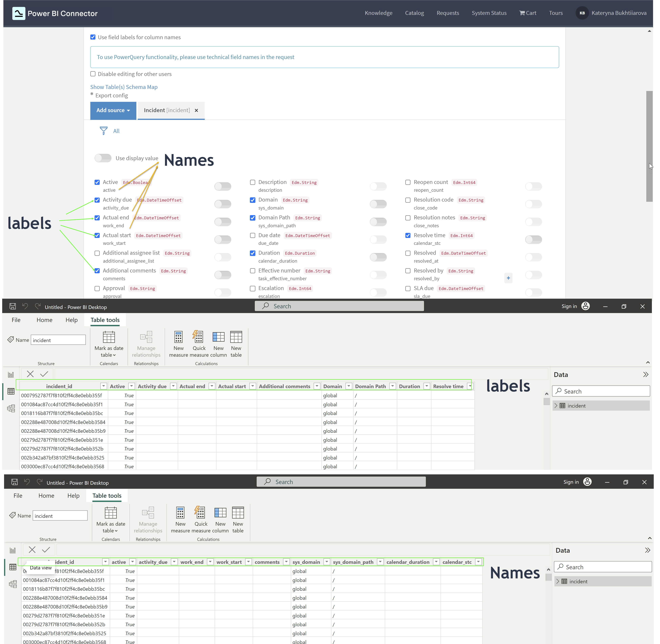Switch to the Table tools tab

coord(105,320)
